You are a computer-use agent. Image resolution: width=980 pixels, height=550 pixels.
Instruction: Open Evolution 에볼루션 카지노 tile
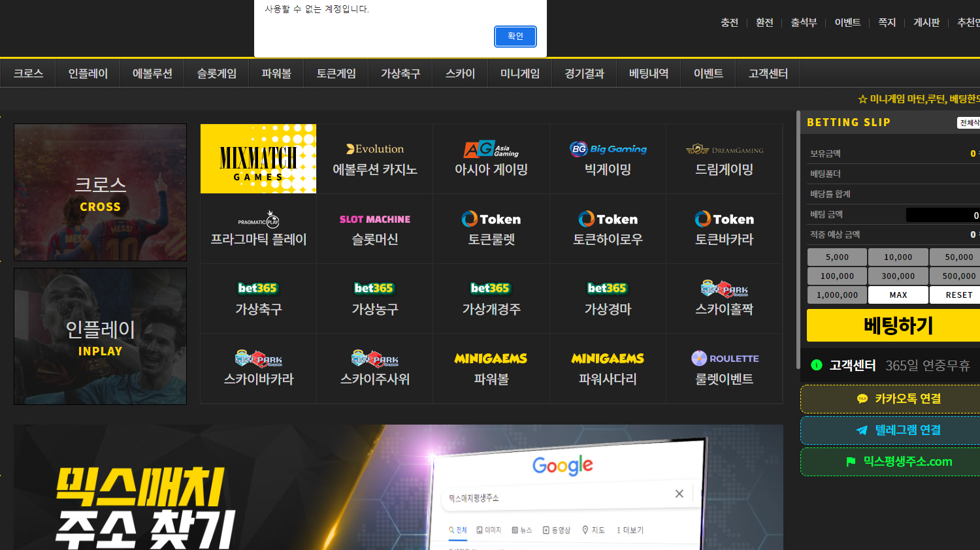(x=375, y=159)
